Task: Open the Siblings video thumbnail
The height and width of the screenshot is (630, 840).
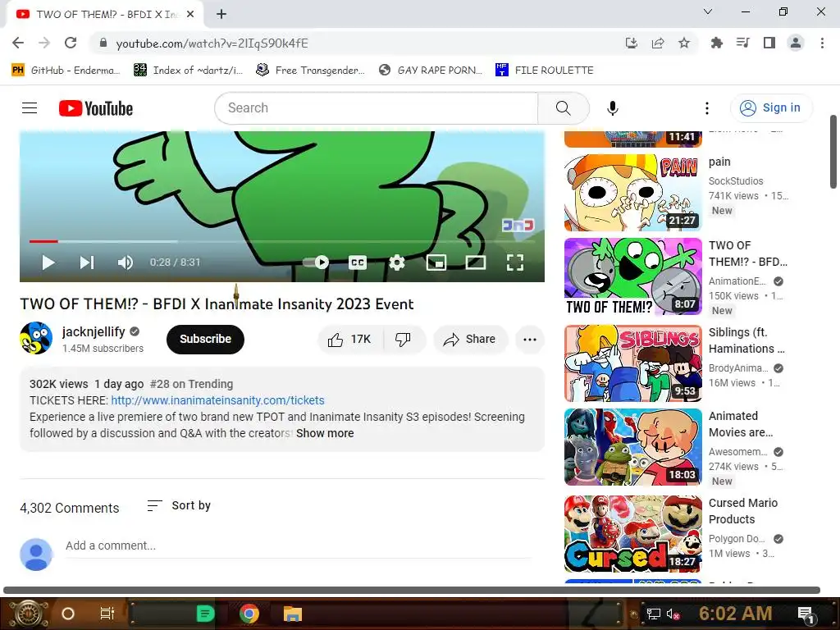Action: pyautogui.click(x=632, y=363)
